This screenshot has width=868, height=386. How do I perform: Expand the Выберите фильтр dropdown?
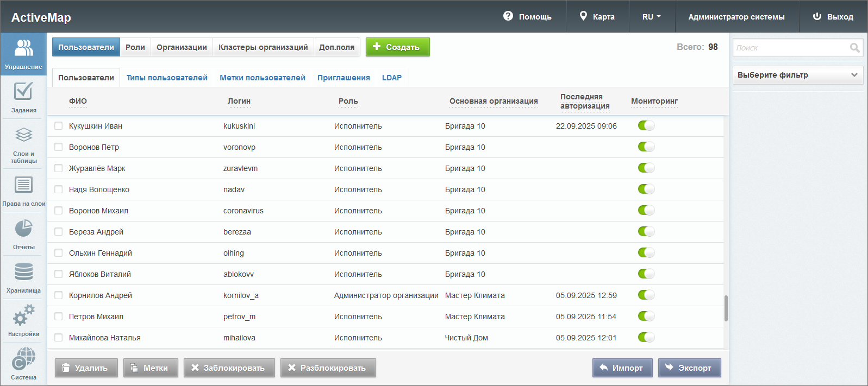(x=797, y=75)
